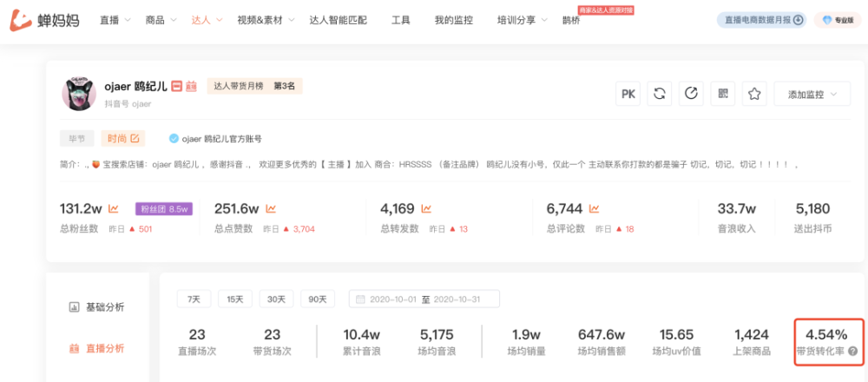Select the 90天 time range
The height and width of the screenshot is (382, 868).
[318, 299]
